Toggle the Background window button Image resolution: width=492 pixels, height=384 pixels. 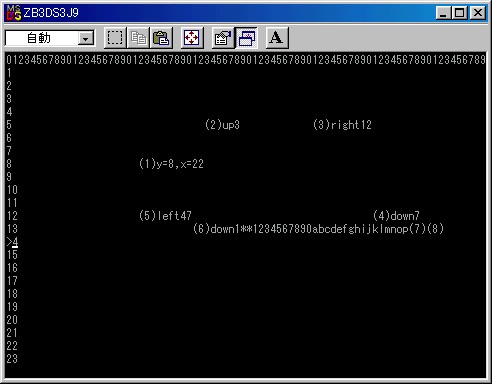[x=246, y=38]
